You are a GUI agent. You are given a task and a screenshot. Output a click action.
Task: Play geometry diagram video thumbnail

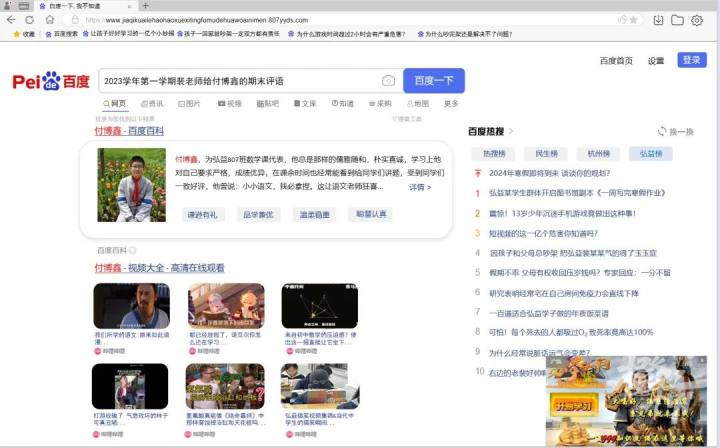[x=320, y=306]
